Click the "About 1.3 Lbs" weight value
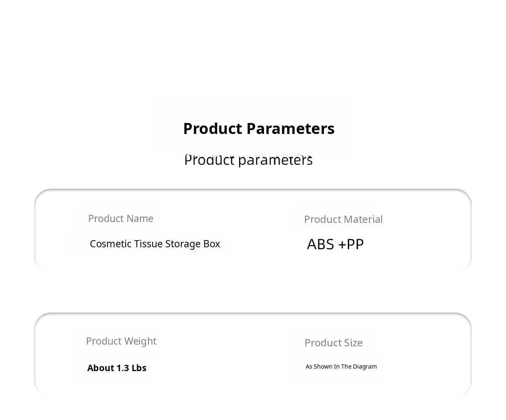The height and width of the screenshot is (420, 506). 117,368
